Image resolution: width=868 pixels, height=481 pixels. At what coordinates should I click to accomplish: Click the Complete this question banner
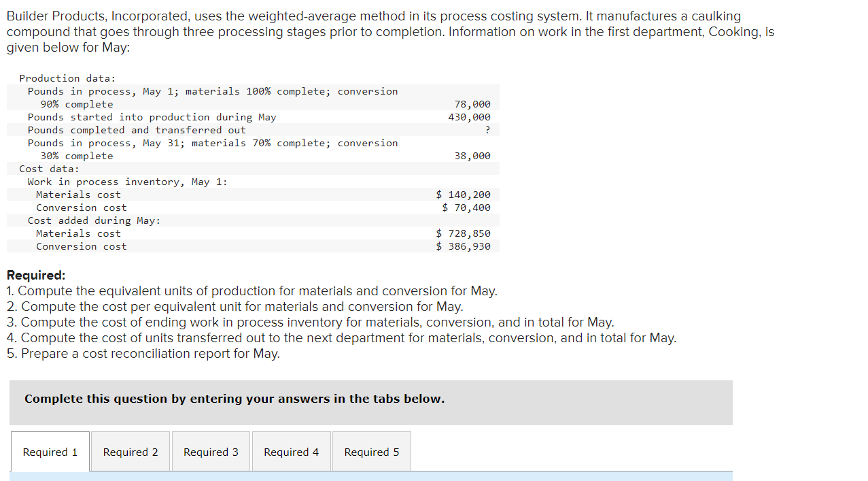pos(234,399)
